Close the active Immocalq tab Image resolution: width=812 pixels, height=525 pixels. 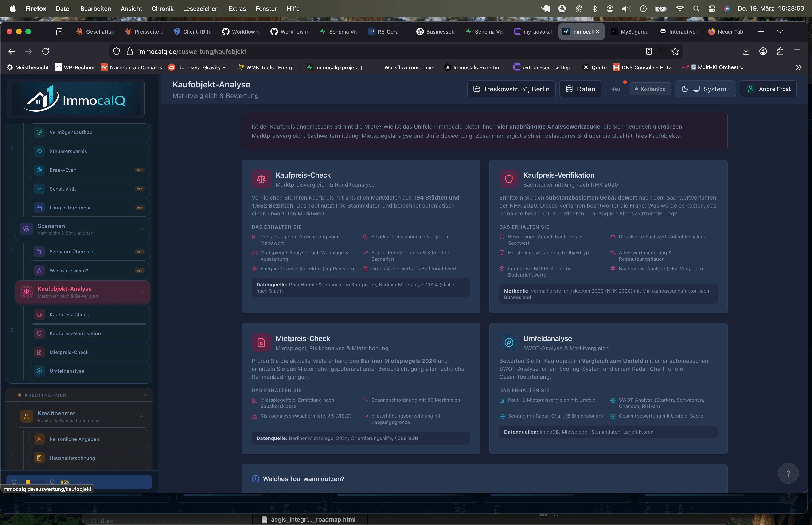[597, 32]
